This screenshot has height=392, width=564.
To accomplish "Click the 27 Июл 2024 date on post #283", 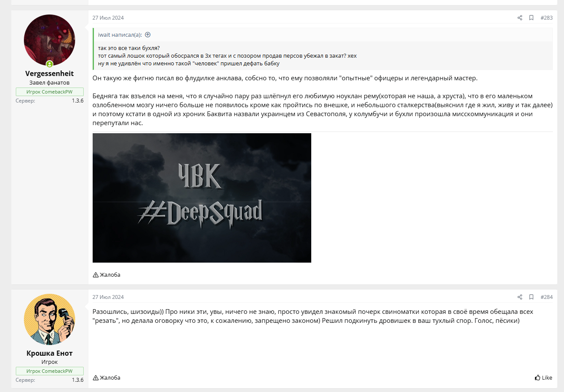I will 108,18.
